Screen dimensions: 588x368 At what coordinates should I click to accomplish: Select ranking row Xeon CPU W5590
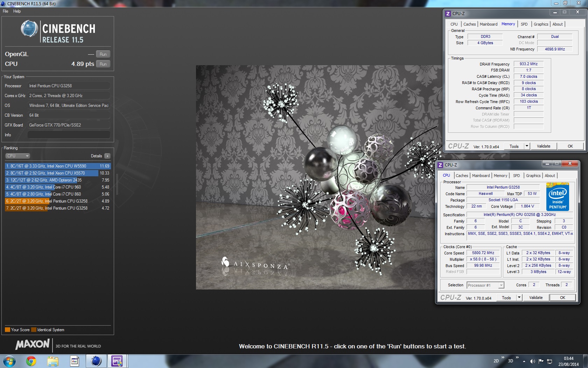58,166
